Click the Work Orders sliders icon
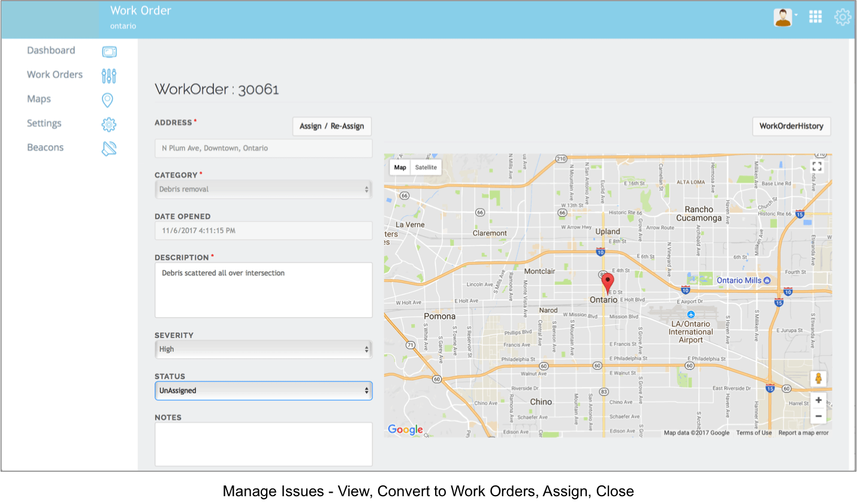 pyautogui.click(x=109, y=76)
